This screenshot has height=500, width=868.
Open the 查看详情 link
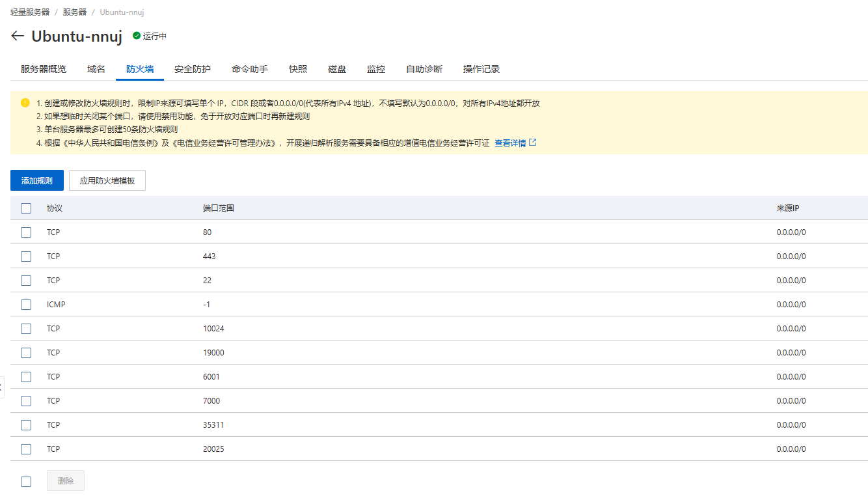[x=510, y=143]
